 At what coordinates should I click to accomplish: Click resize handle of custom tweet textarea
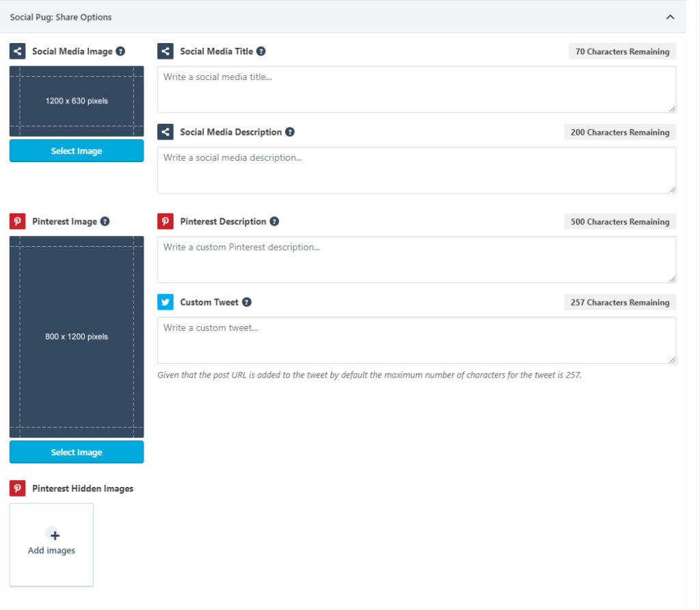click(673, 360)
